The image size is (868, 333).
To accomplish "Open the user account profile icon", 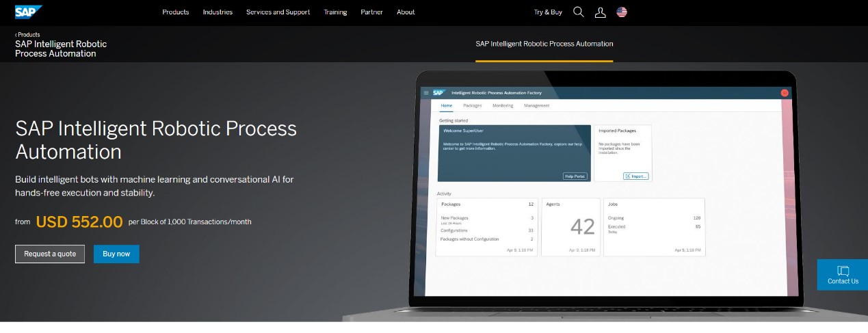I will click(600, 12).
